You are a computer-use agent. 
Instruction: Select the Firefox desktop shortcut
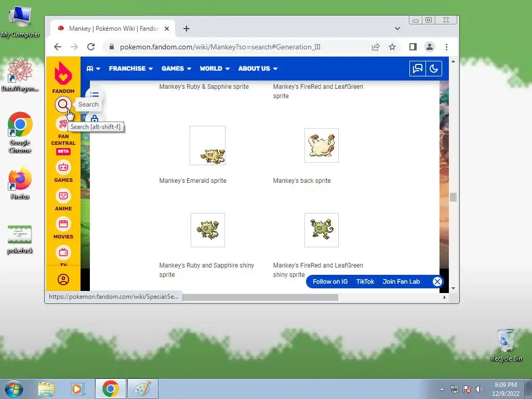[20, 183]
